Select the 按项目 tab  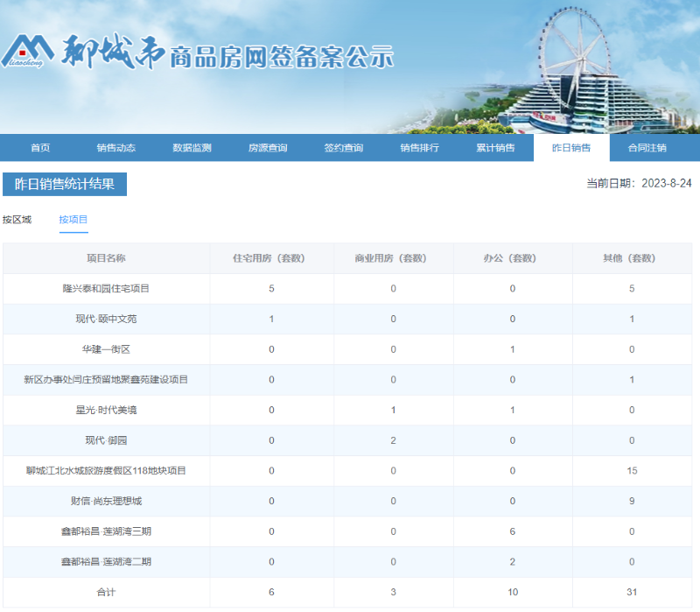click(x=73, y=219)
